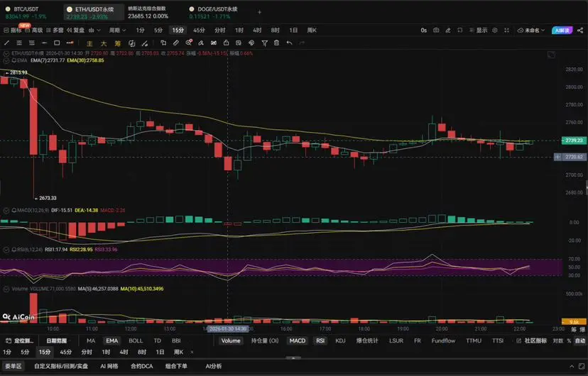Select the trend line drawing tool

[6, 43]
